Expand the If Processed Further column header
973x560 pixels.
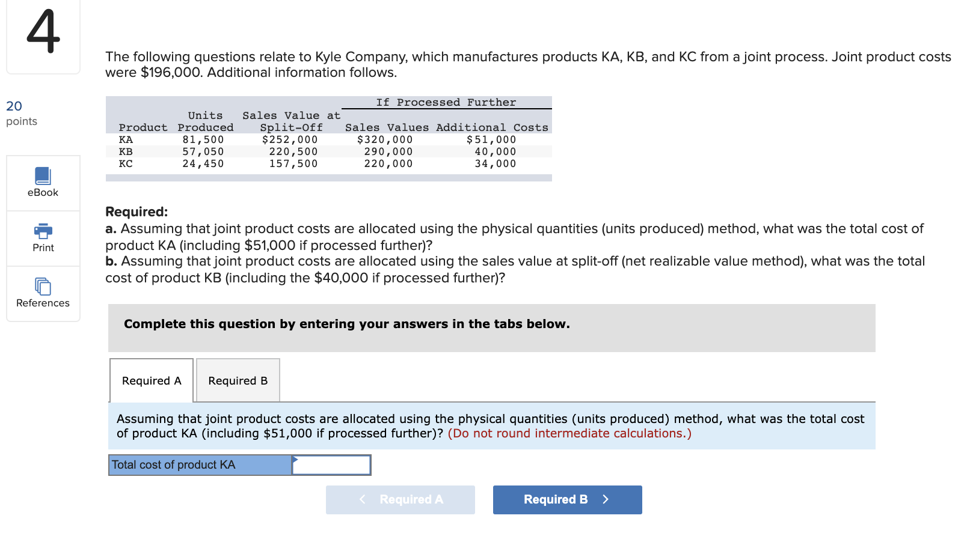pyautogui.click(x=446, y=102)
